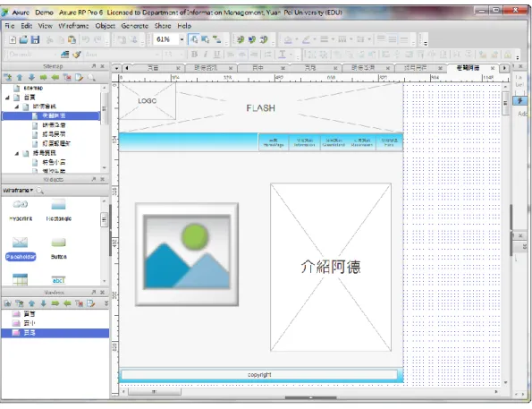The height and width of the screenshot is (409, 532).
Task: Click the fill color bucket swatch
Action: (x=288, y=39)
